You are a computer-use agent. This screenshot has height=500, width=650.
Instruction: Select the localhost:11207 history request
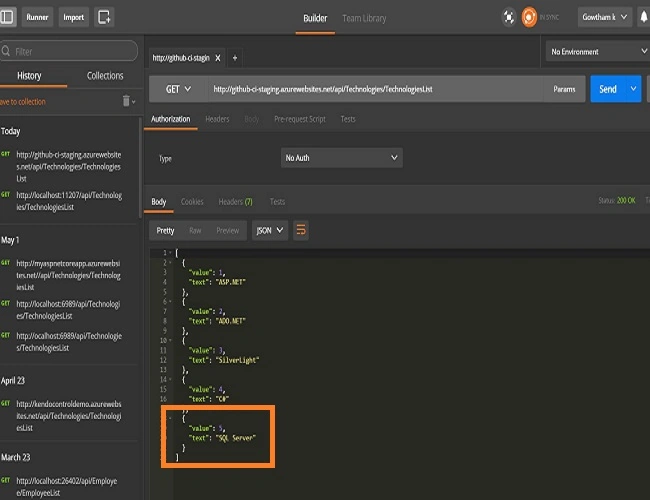point(69,201)
